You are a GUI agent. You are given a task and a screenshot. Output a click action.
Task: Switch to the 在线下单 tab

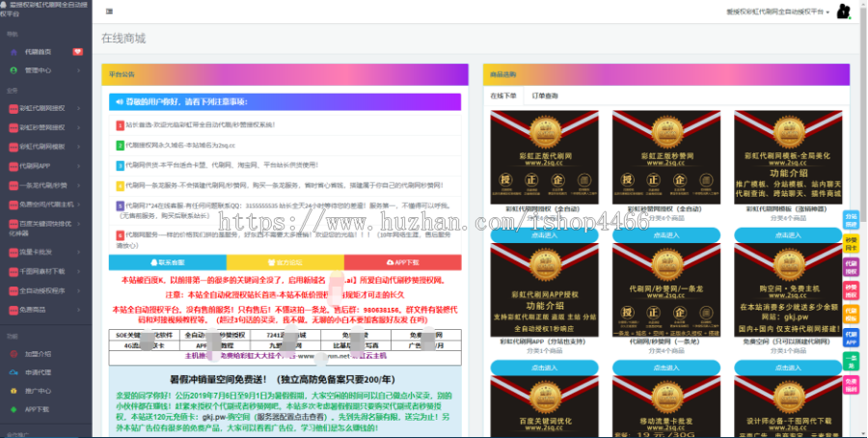point(503,96)
